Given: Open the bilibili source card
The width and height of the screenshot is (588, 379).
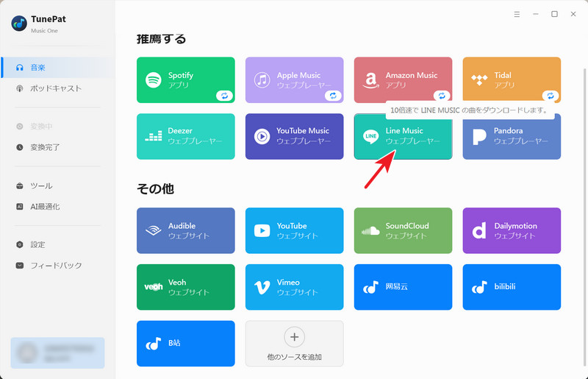Looking at the screenshot, I should (512, 287).
